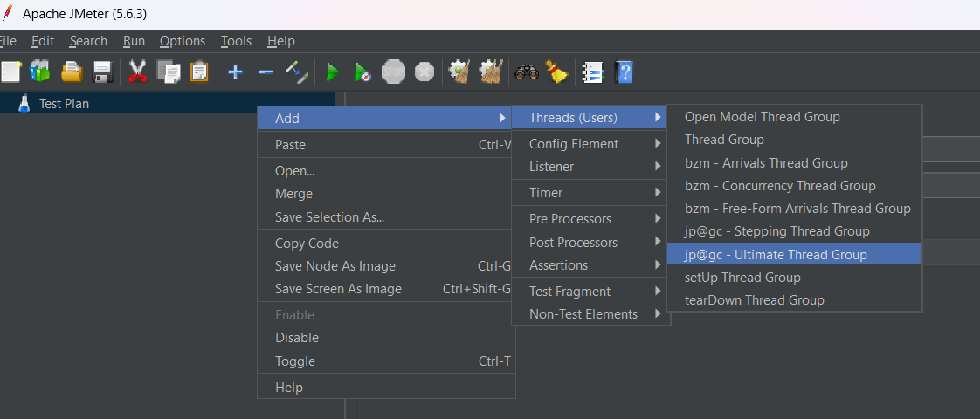Select tearDown Thread Group

click(794, 300)
